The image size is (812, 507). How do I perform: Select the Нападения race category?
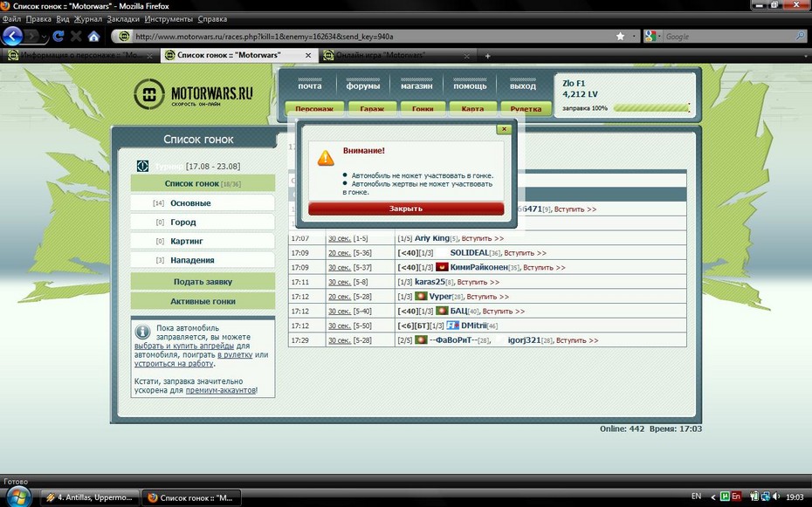coord(203,260)
